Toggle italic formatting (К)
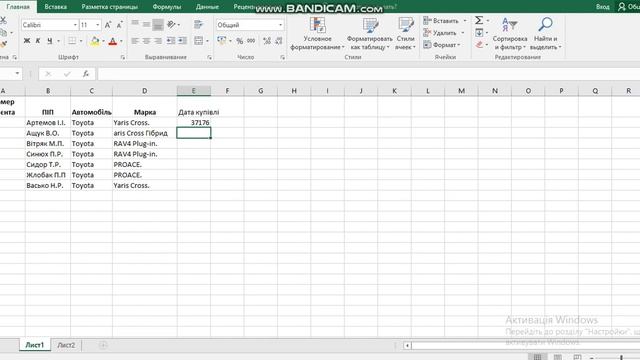 click(x=38, y=41)
